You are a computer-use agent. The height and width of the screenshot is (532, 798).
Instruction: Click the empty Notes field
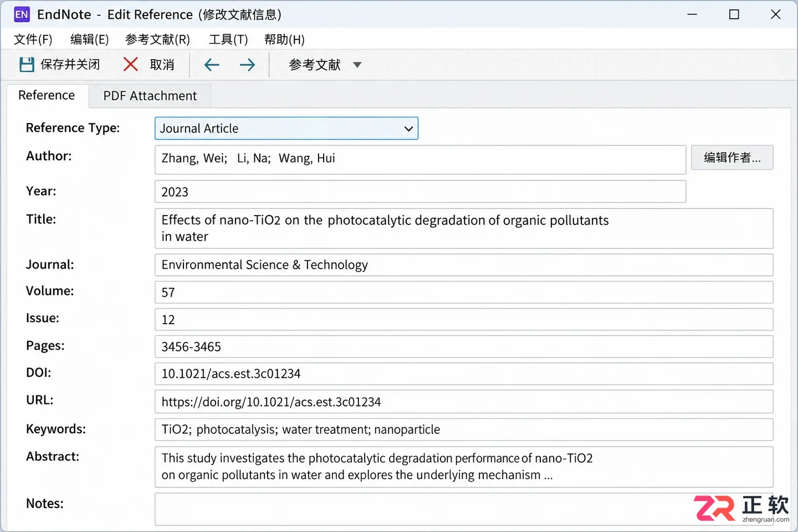(464, 509)
